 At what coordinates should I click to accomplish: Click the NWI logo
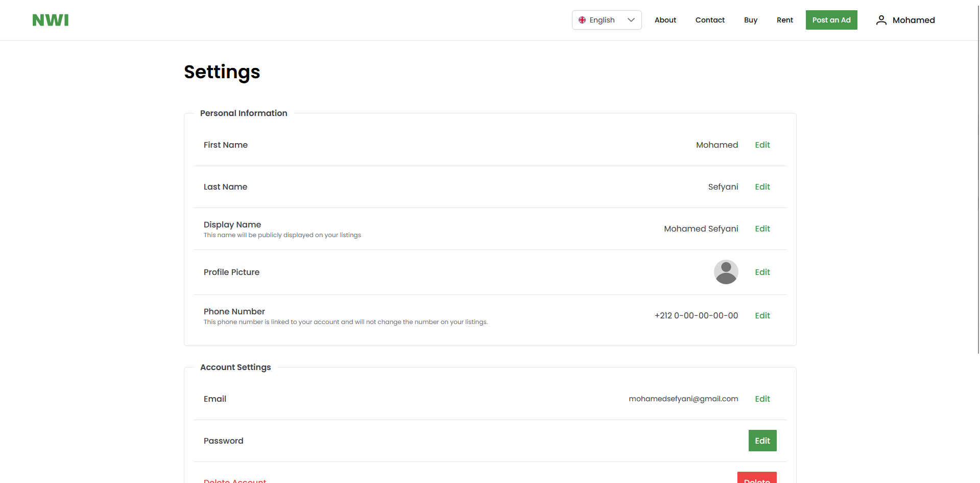coord(50,20)
